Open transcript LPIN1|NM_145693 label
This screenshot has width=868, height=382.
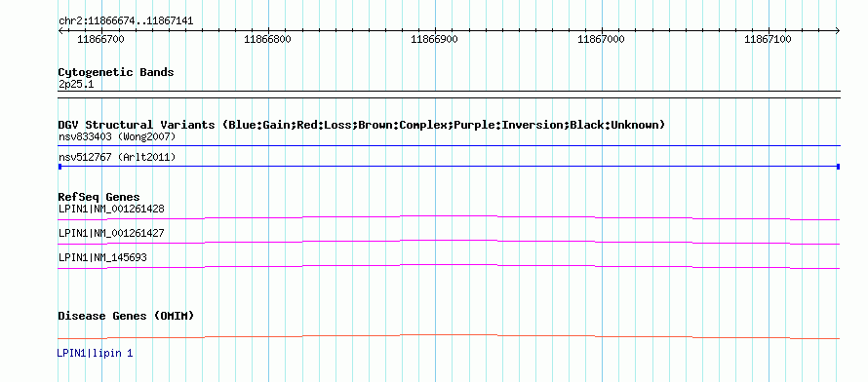102,257
